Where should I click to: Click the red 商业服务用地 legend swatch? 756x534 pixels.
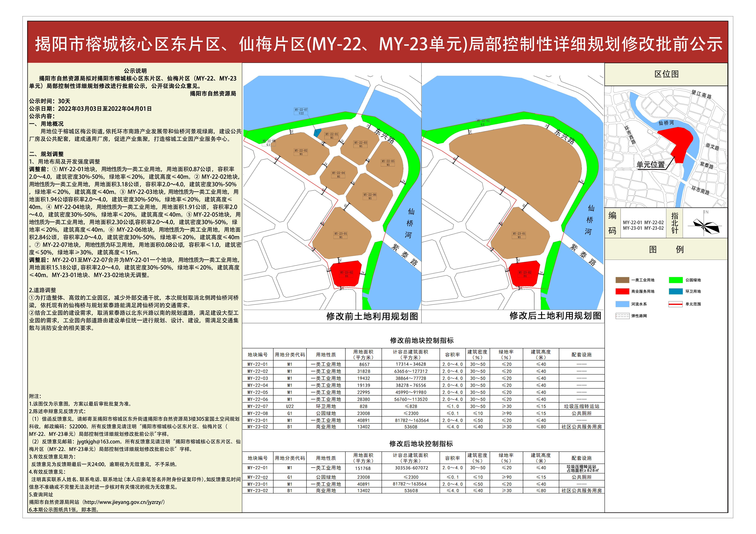[622, 291]
